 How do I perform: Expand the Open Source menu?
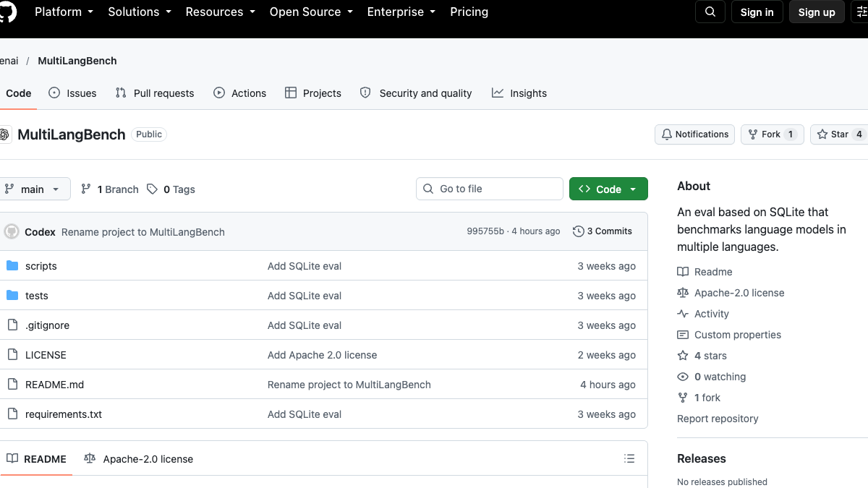pyautogui.click(x=311, y=12)
